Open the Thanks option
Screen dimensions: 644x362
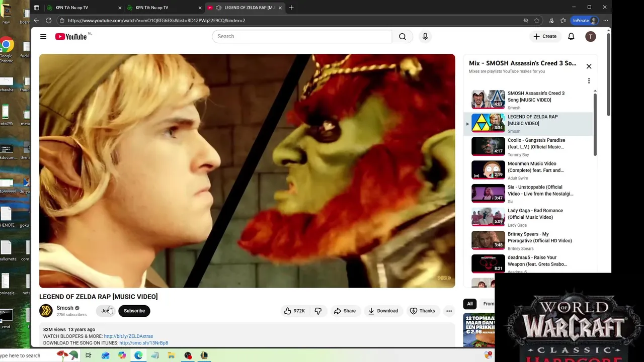point(423,311)
